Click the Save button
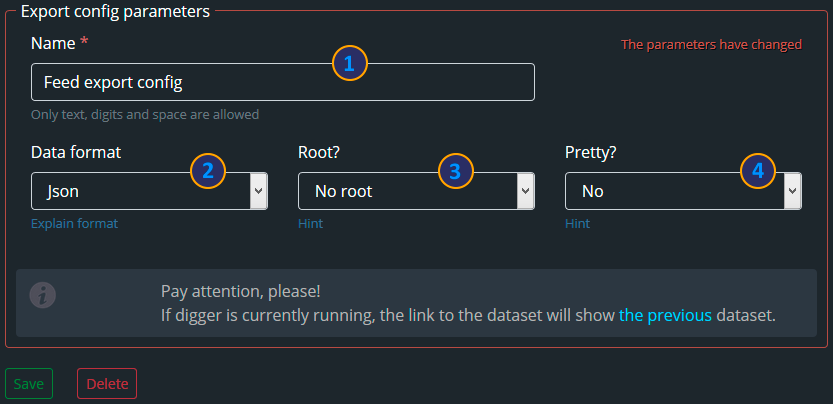833x404 pixels. pos(29,383)
